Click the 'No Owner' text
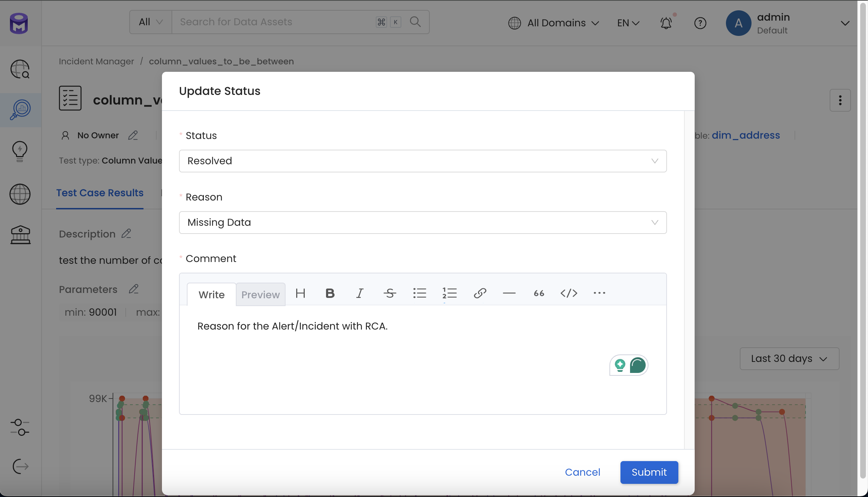The width and height of the screenshot is (868, 497). (x=98, y=135)
